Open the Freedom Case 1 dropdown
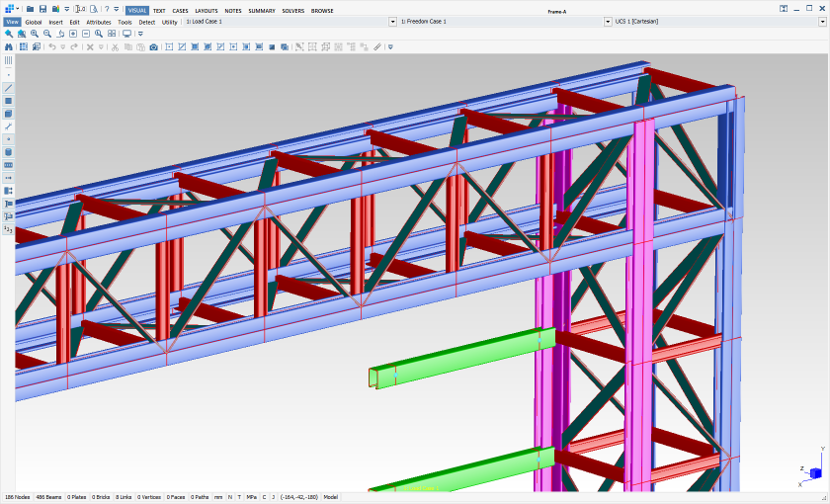 [606, 21]
